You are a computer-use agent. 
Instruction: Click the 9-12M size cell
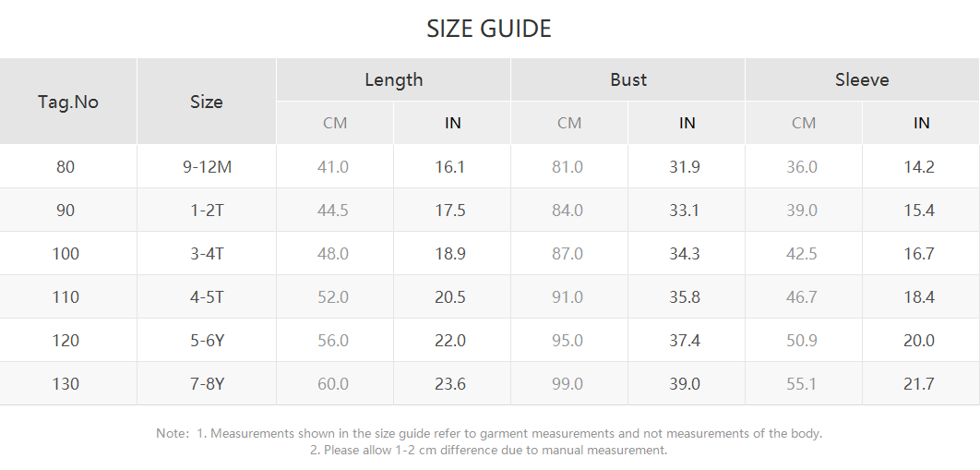click(207, 167)
